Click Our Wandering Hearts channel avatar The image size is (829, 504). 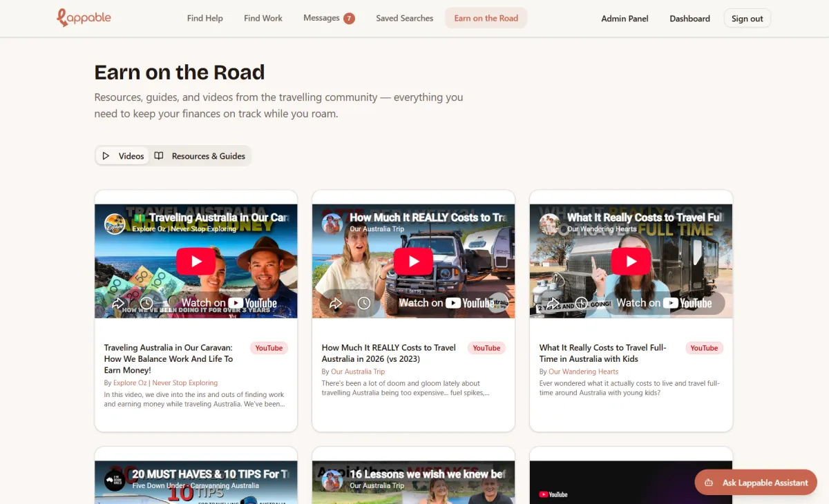tap(550, 224)
